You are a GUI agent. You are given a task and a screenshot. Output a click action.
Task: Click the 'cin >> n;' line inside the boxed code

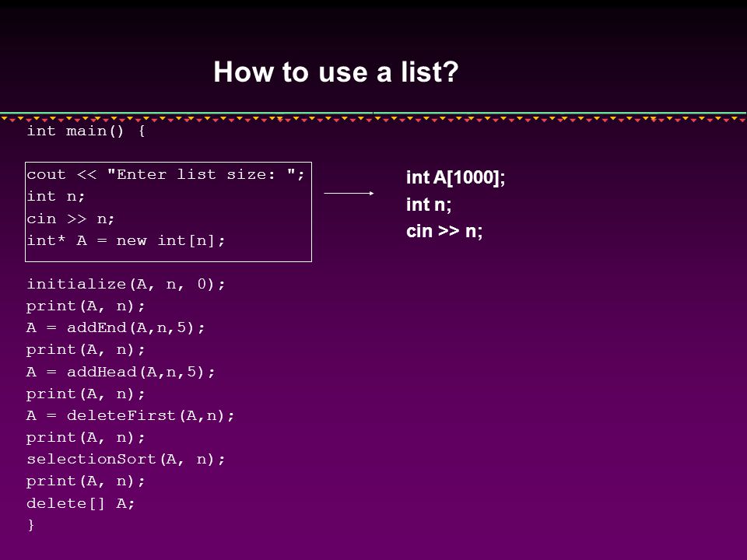click(x=71, y=219)
